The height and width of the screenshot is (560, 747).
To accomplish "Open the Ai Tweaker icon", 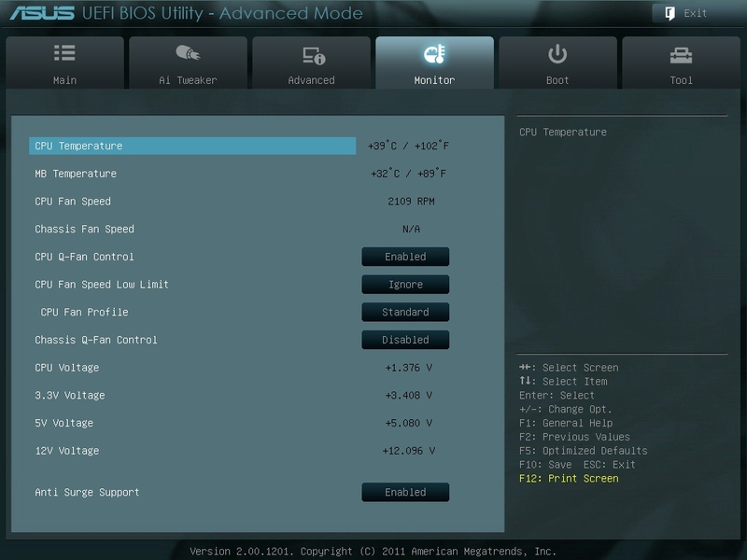I will 188,55.
